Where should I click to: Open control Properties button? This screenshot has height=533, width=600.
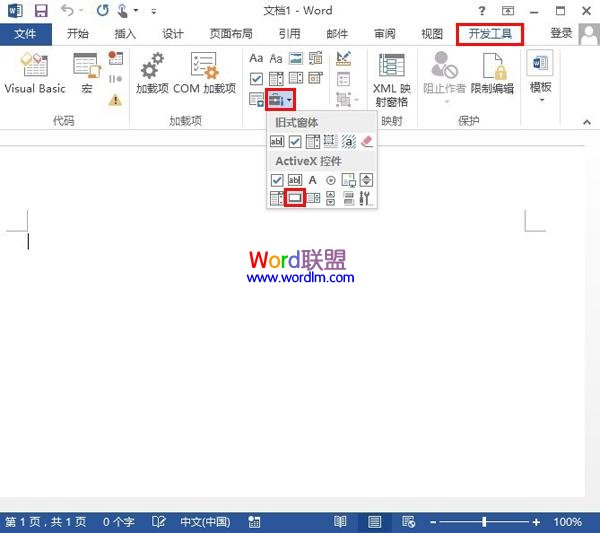coord(343,79)
